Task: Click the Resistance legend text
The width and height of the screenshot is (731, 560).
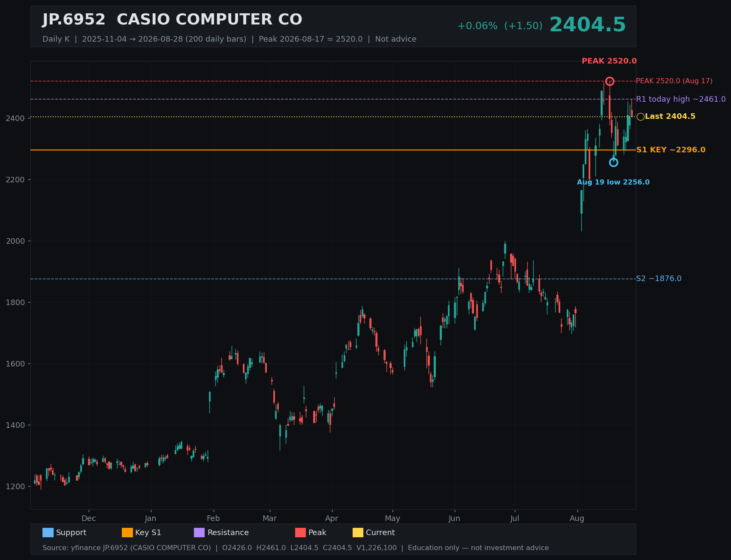Action: click(228, 533)
